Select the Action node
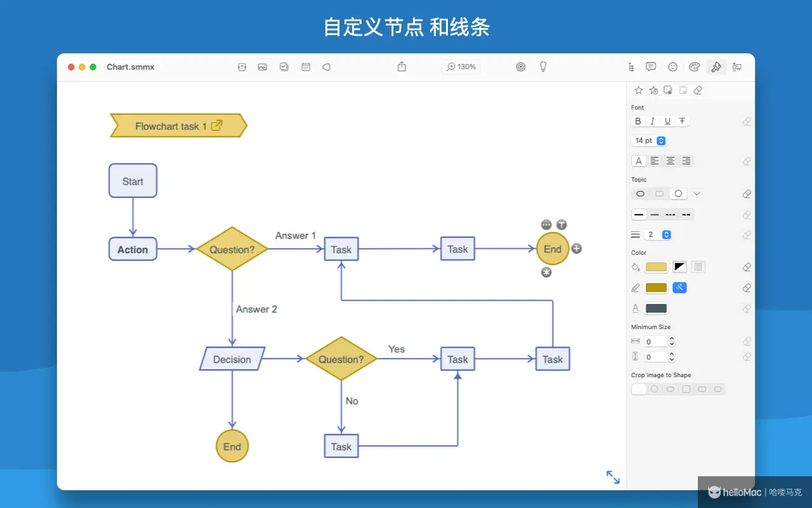 133,249
